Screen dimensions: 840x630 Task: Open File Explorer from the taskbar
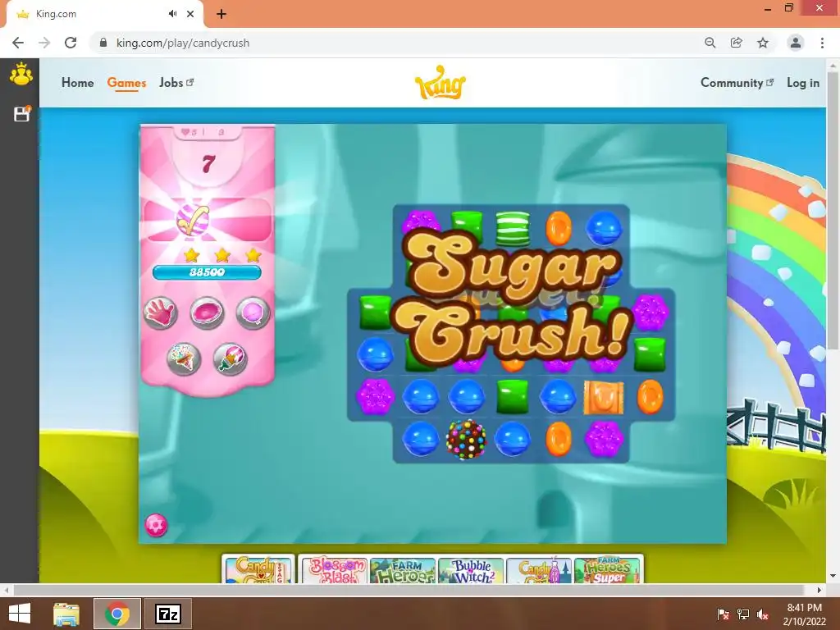pos(66,614)
